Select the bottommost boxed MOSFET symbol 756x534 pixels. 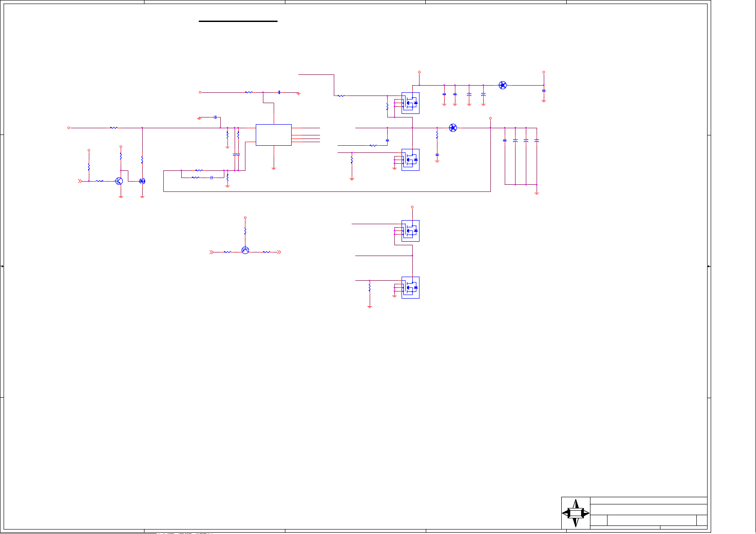click(410, 287)
